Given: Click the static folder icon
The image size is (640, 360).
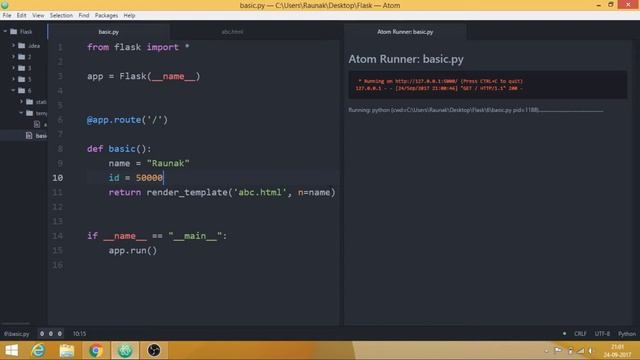Looking at the screenshot, I should [30, 102].
